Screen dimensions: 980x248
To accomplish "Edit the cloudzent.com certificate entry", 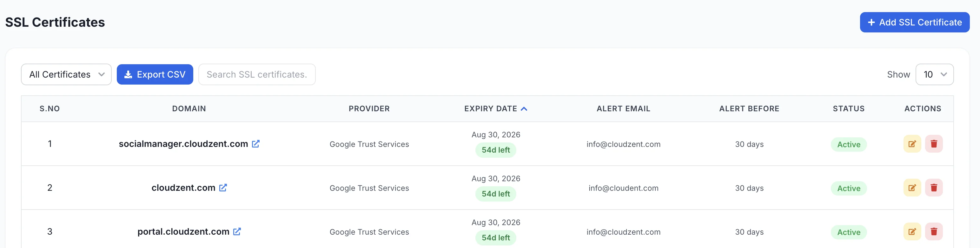I will (912, 188).
